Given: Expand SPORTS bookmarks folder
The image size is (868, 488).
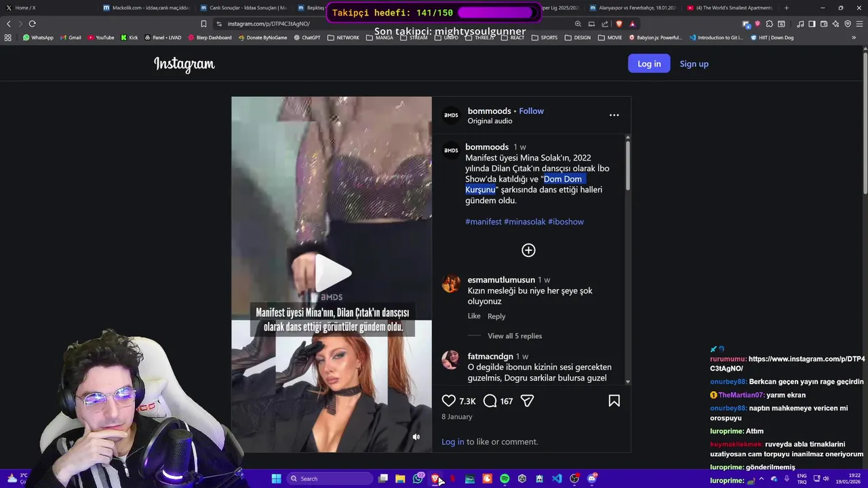Looking at the screenshot, I should click(x=545, y=37).
